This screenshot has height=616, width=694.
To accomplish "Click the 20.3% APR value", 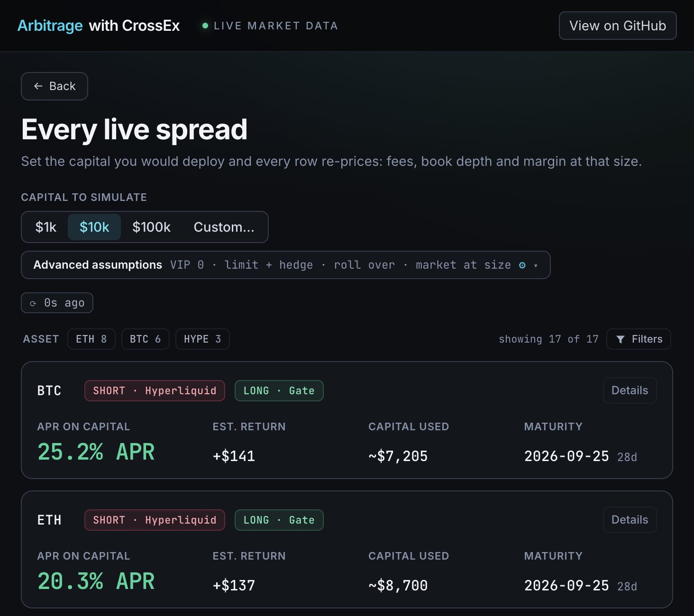I will coord(96,581).
